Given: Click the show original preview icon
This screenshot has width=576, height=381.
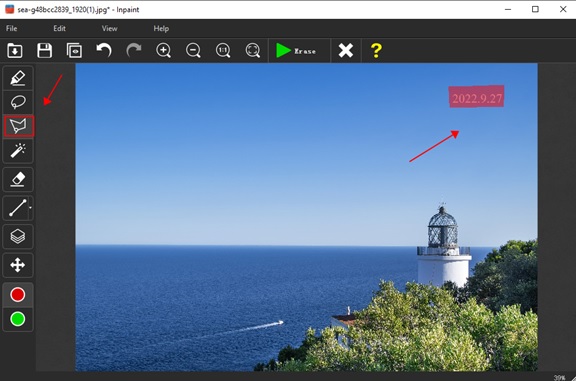Looking at the screenshot, I should [x=74, y=50].
